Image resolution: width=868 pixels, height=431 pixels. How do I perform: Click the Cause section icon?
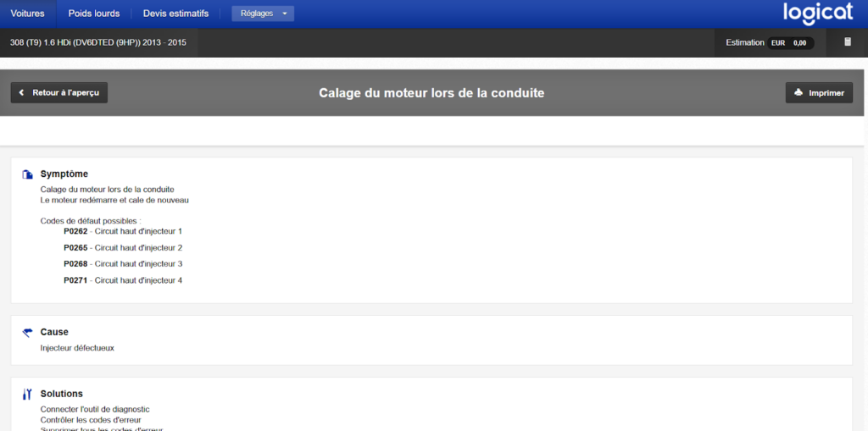pos(27,333)
